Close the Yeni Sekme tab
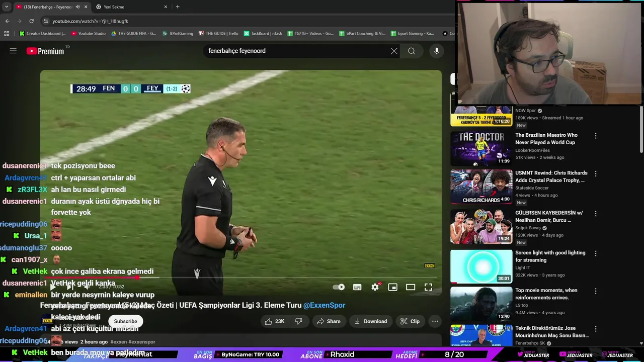 point(166,7)
